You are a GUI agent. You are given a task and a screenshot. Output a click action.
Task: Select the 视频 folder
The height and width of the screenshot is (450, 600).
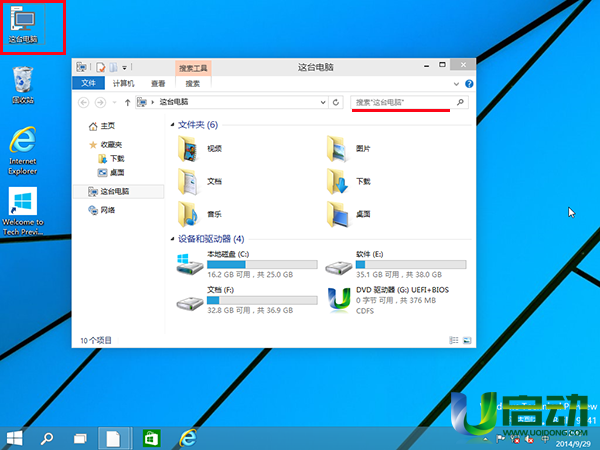200,149
